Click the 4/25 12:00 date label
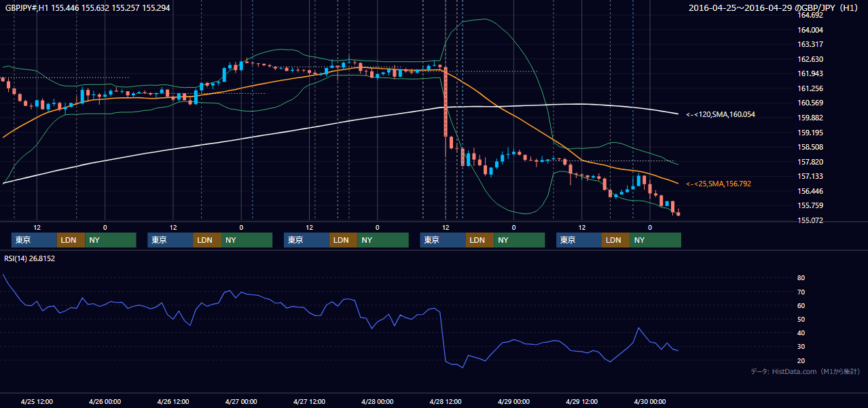Image resolution: width=868 pixels, height=408 pixels. click(x=37, y=401)
